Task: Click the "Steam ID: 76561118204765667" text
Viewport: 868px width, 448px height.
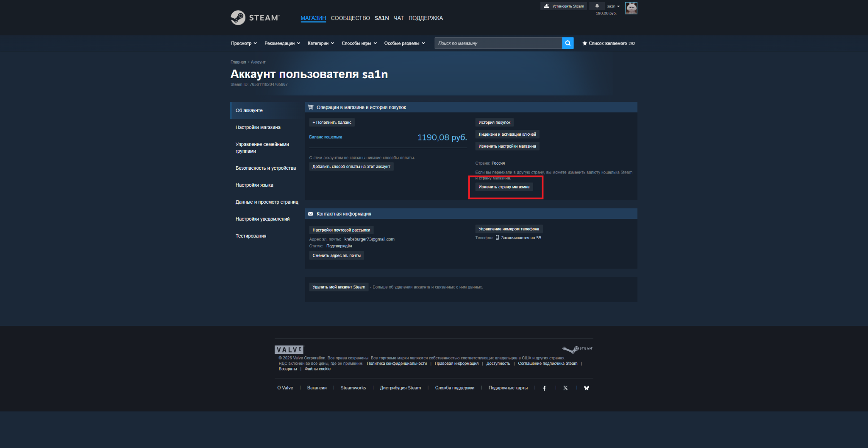Action: tap(259, 84)
